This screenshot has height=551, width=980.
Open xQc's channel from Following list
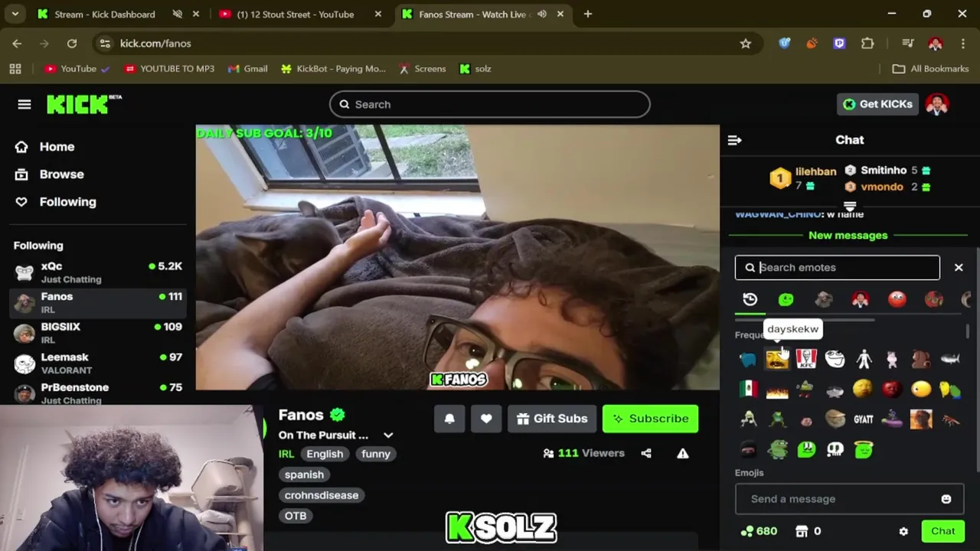point(99,272)
